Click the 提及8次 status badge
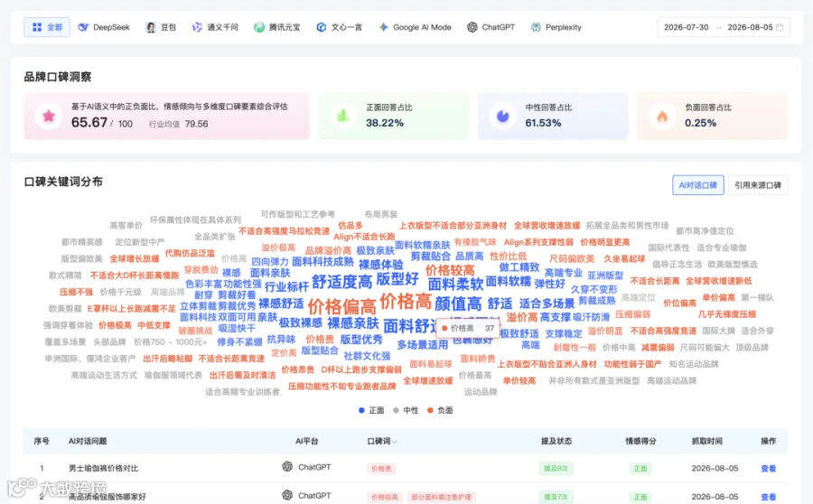Viewport: 813px width, 504px height. click(x=556, y=468)
